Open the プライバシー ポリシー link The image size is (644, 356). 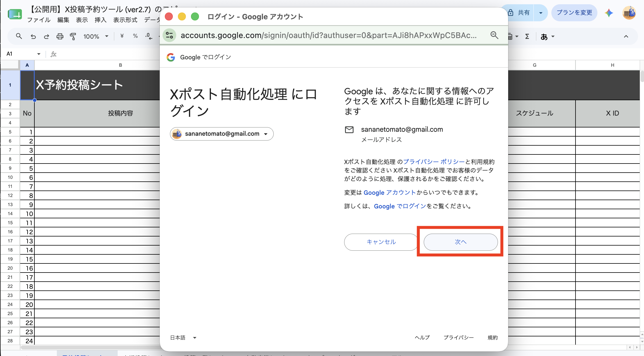pyautogui.click(x=434, y=162)
